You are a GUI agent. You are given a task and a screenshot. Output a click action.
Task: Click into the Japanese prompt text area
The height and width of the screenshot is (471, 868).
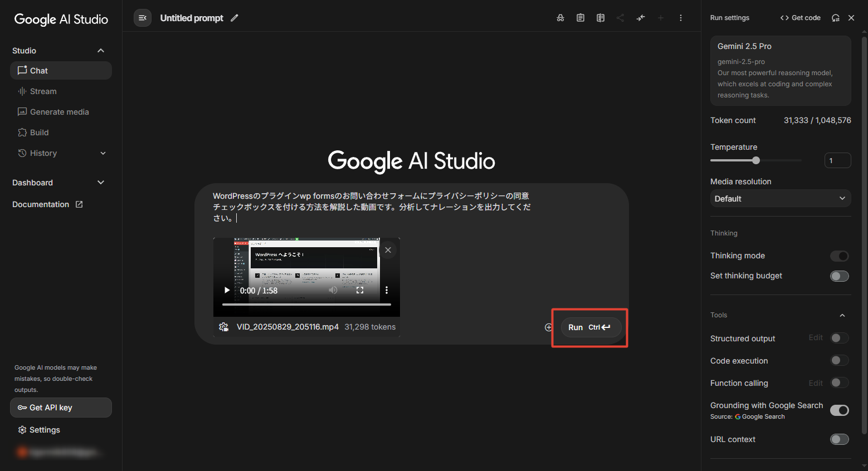[x=372, y=207]
